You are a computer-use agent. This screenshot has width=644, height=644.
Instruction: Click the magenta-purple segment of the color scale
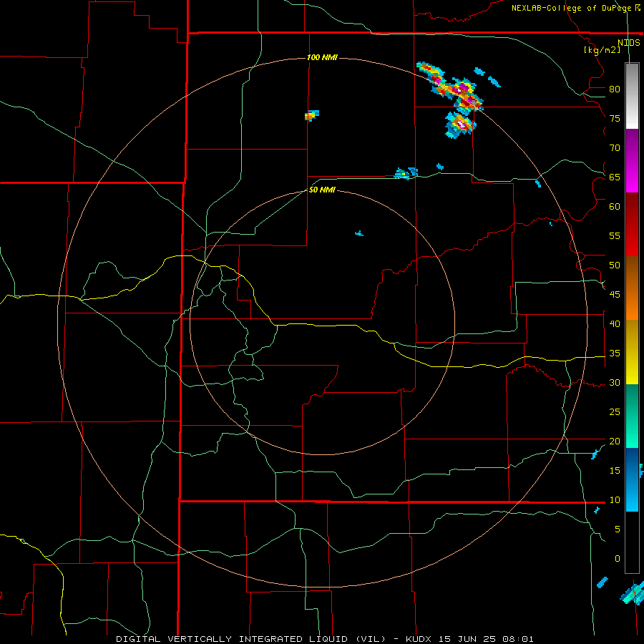coord(632,160)
